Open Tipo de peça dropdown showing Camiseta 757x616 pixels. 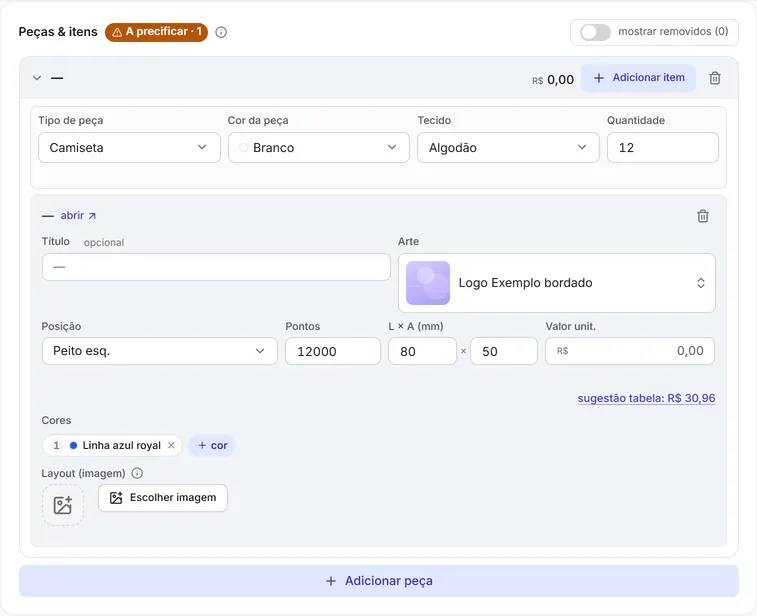pos(129,148)
